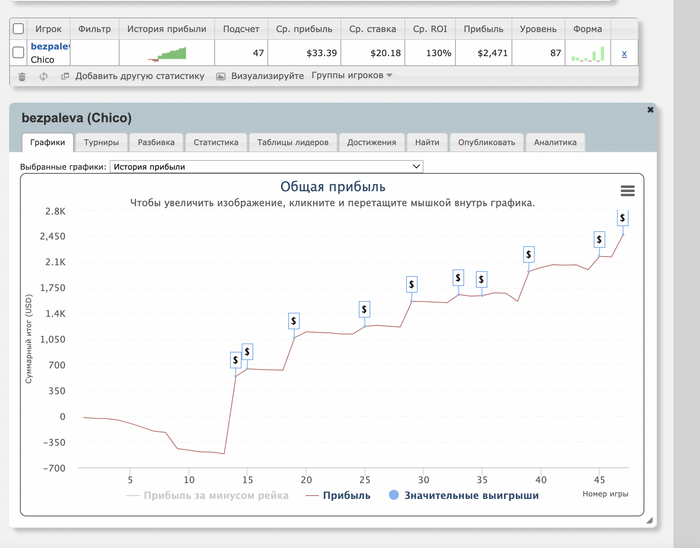Click the 87 level cell

pyautogui.click(x=538, y=53)
